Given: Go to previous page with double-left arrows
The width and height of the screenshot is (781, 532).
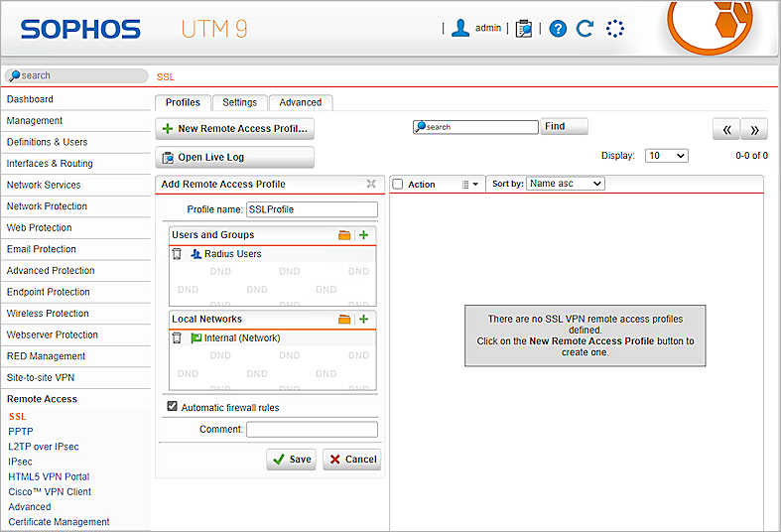Looking at the screenshot, I should (x=726, y=129).
